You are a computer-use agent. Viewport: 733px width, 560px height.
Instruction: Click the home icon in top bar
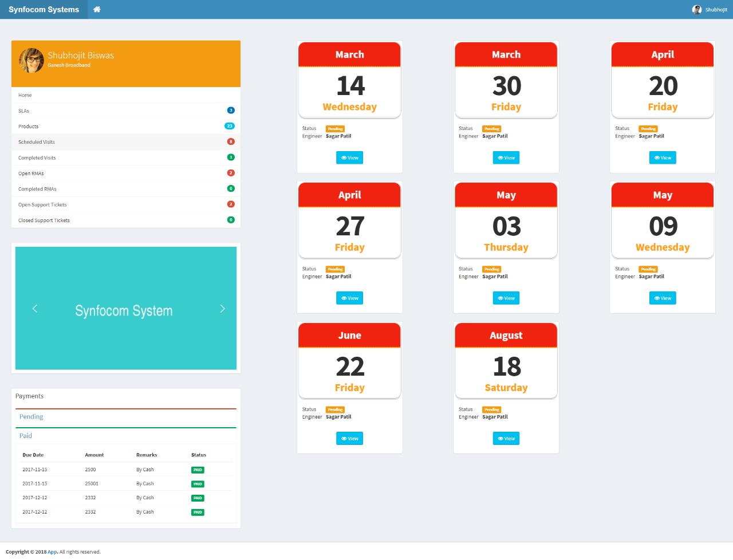97,9
